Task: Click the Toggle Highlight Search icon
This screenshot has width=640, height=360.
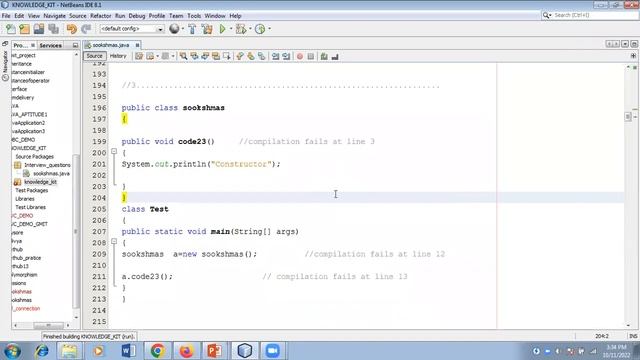Action: point(216,56)
